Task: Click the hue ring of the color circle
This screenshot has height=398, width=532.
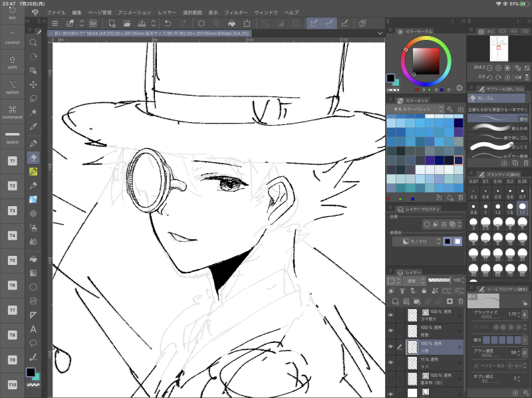Action: [426, 38]
